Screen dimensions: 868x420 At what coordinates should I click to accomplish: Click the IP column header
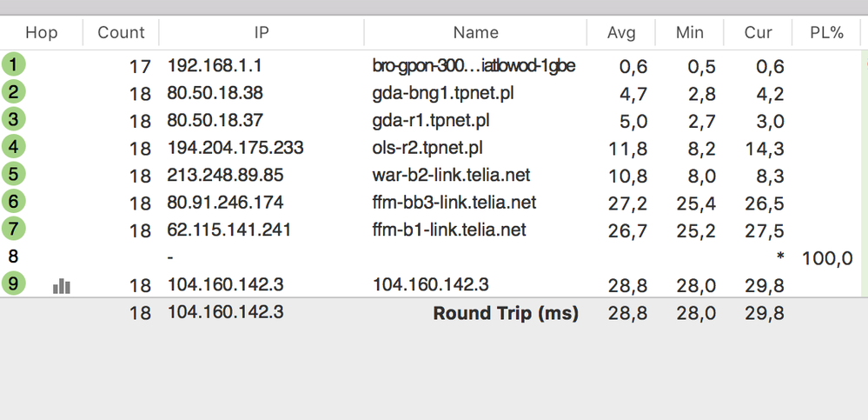tap(261, 33)
